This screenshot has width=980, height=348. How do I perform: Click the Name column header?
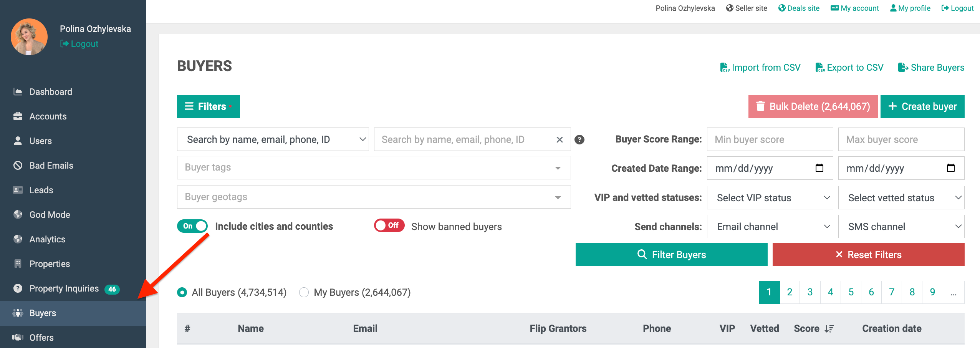[251, 329]
